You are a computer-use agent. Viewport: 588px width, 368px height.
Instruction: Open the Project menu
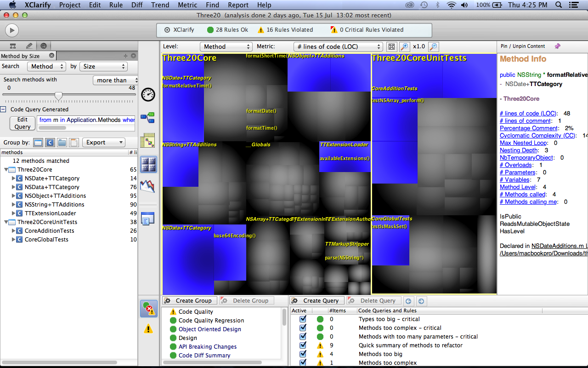(x=69, y=5)
